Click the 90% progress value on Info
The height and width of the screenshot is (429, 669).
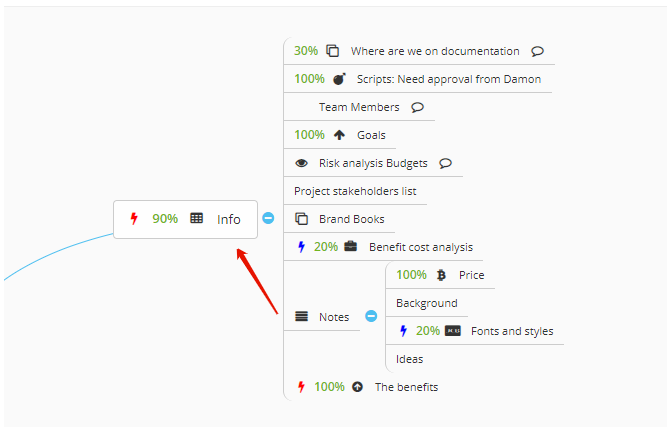[165, 219]
